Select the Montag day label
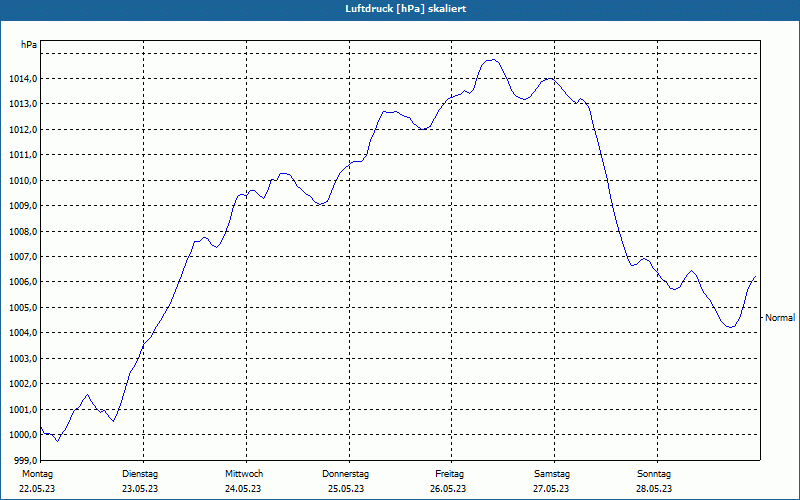 37,474
